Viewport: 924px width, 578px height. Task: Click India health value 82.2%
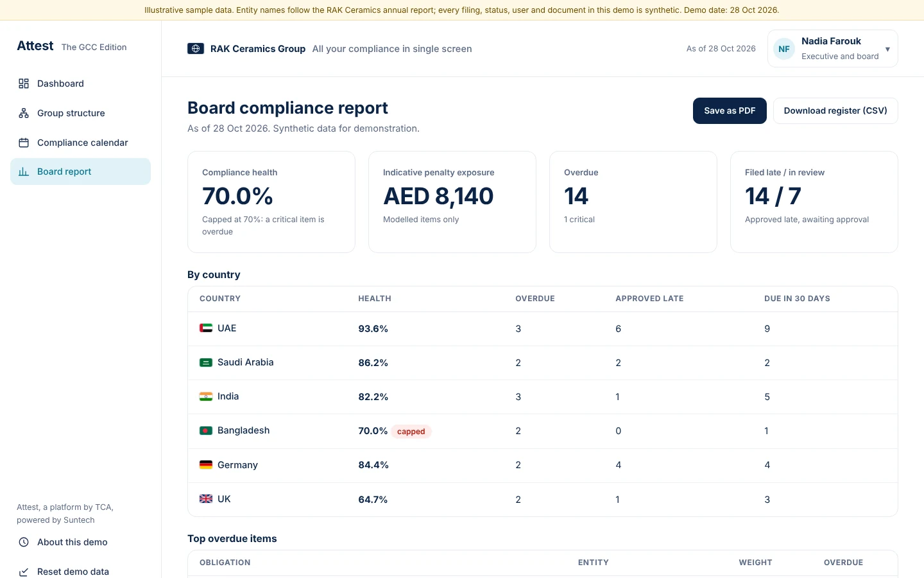373,397
